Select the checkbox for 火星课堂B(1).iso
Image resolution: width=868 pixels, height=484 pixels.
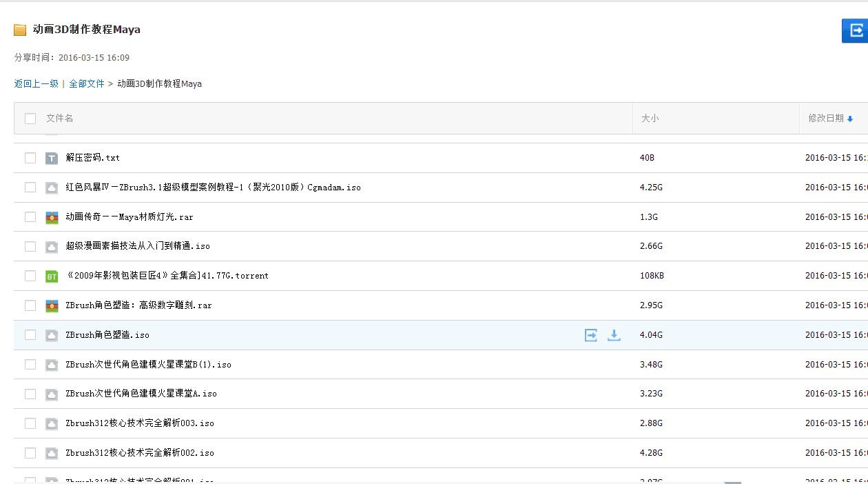[x=30, y=365]
